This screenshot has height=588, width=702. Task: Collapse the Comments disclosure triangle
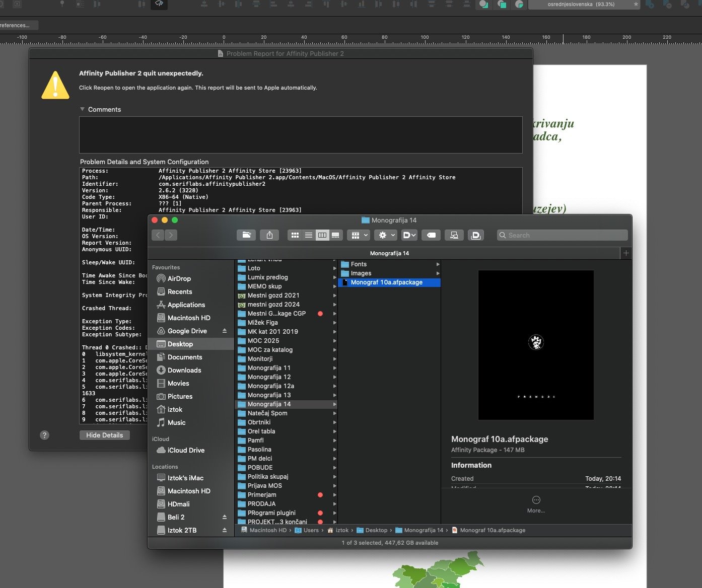[83, 109]
